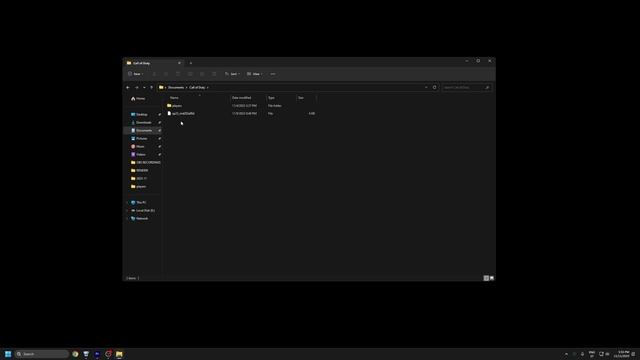Open the See more ellipsis menu
Viewport: 640px width, 360px height.
pos(273,74)
